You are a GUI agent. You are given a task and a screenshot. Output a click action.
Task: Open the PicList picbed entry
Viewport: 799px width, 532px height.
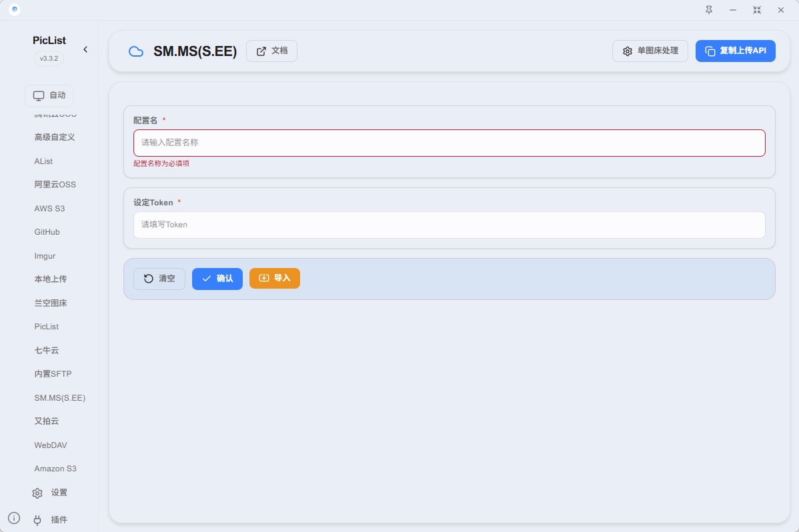[x=47, y=327]
